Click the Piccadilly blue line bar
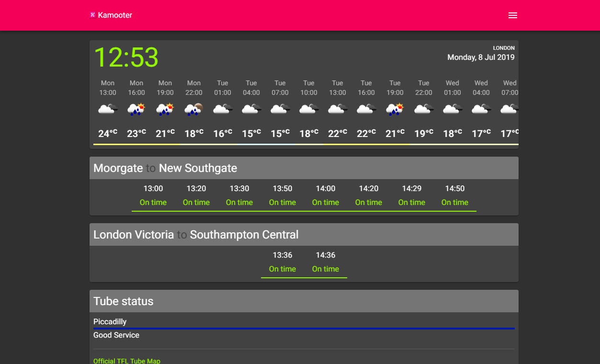Image resolution: width=600 pixels, height=364 pixels. click(x=304, y=329)
